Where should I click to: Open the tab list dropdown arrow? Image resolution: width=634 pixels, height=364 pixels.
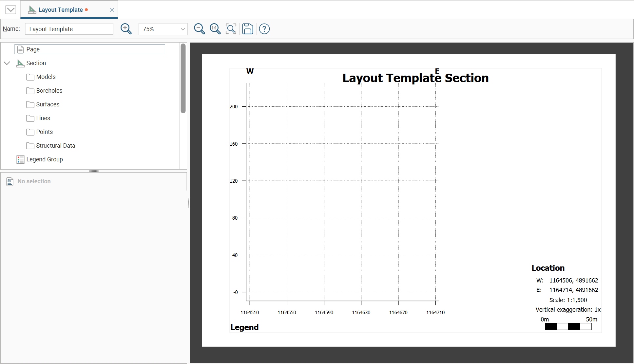(x=10, y=9)
